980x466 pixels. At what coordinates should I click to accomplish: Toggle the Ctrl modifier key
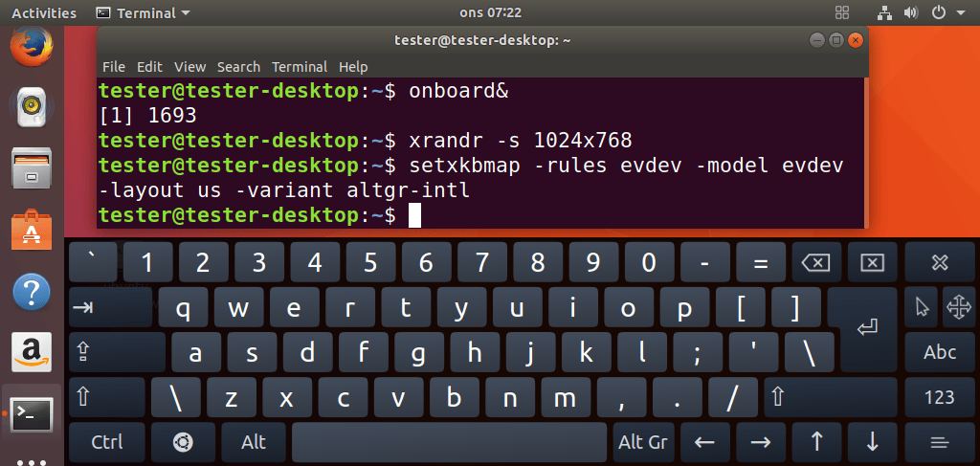pos(107,442)
